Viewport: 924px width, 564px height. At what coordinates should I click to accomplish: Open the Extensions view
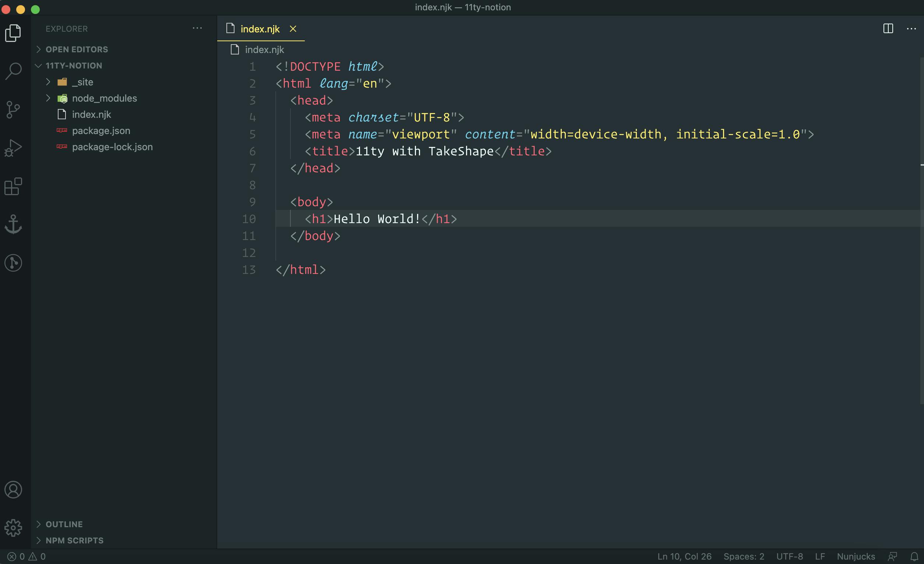(14, 186)
